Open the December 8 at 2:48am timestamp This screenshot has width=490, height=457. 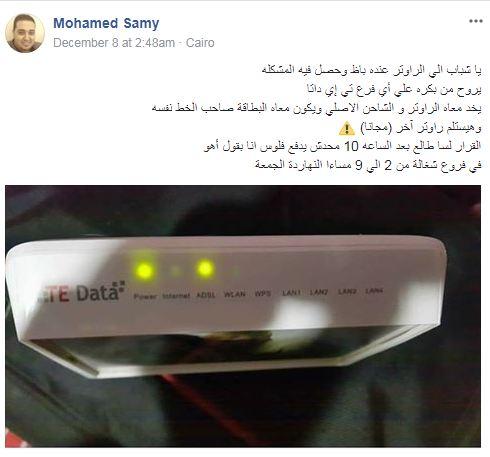click(114, 43)
